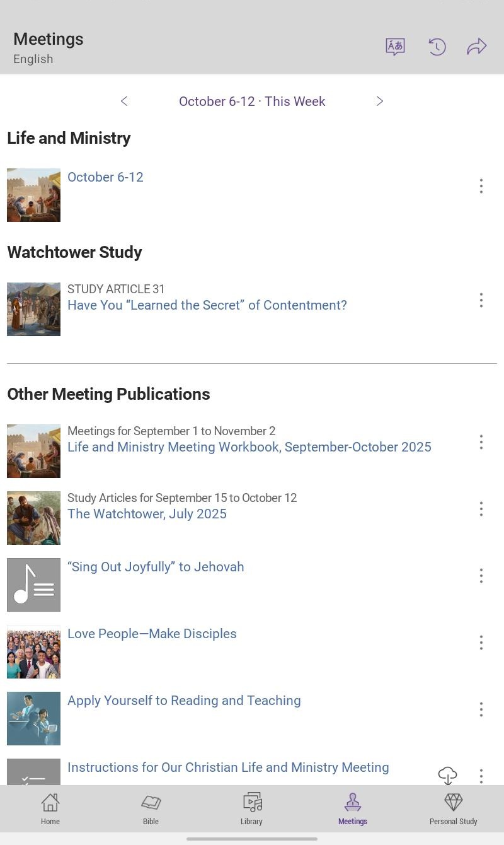Screen dimensions: 504x845
Task: Open the Personal Study tab
Action: point(454,809)
